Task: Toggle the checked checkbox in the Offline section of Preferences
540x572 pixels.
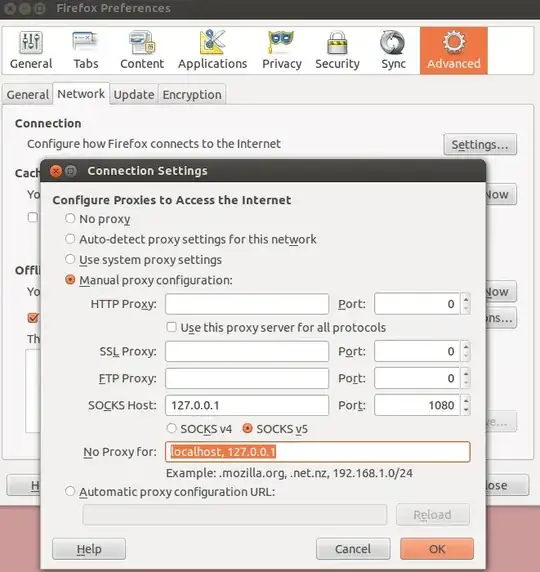Action: click(33, 317)
